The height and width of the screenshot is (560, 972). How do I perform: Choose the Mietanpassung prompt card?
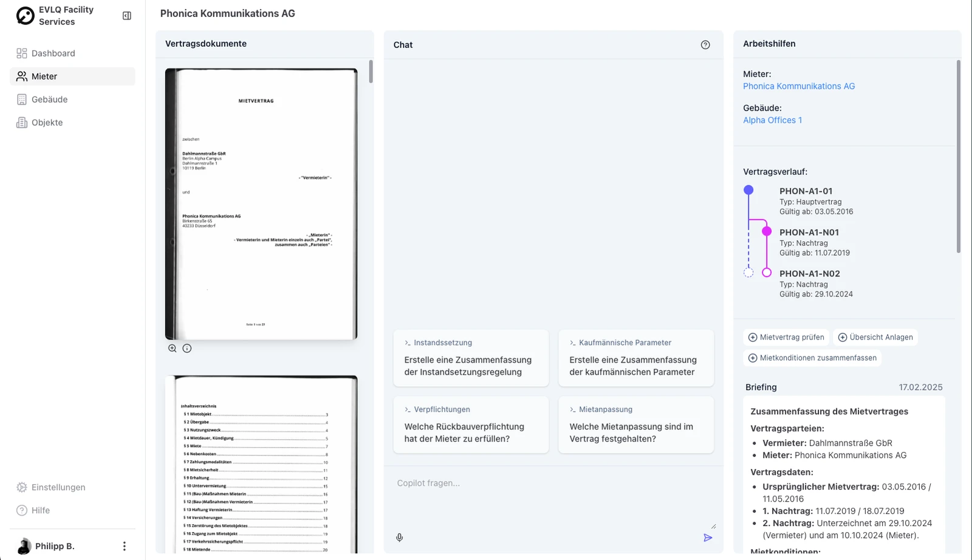[x=636, y=425]
